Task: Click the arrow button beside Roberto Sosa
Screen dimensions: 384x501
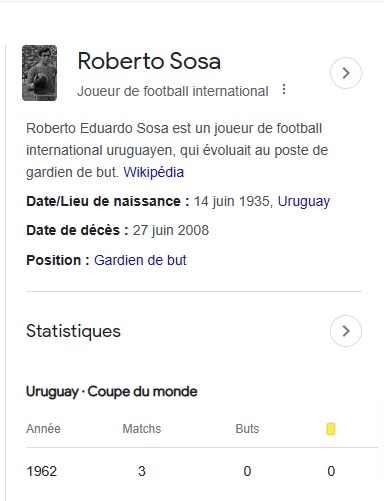Action: pos(346,73)
